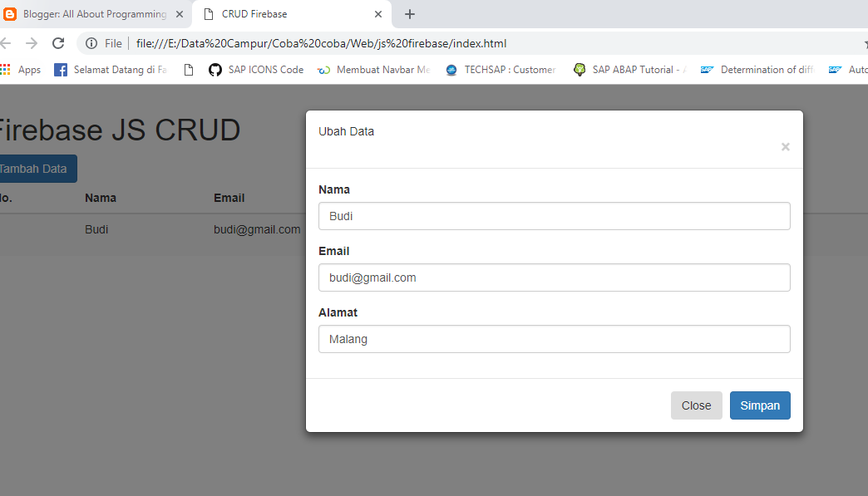Open the page info icon in address bar

pyautogui.click(x=91, y=42)
